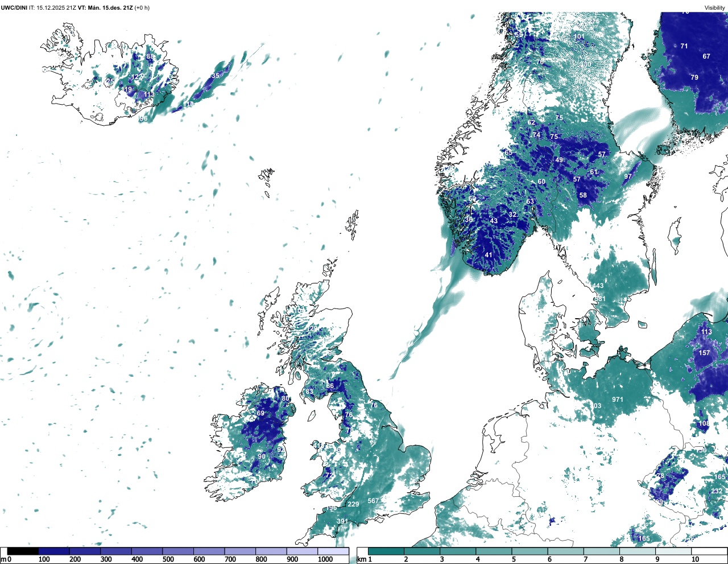
Task: Click the "97" value on the Swedish east coast
Action: tap(628, 176)
